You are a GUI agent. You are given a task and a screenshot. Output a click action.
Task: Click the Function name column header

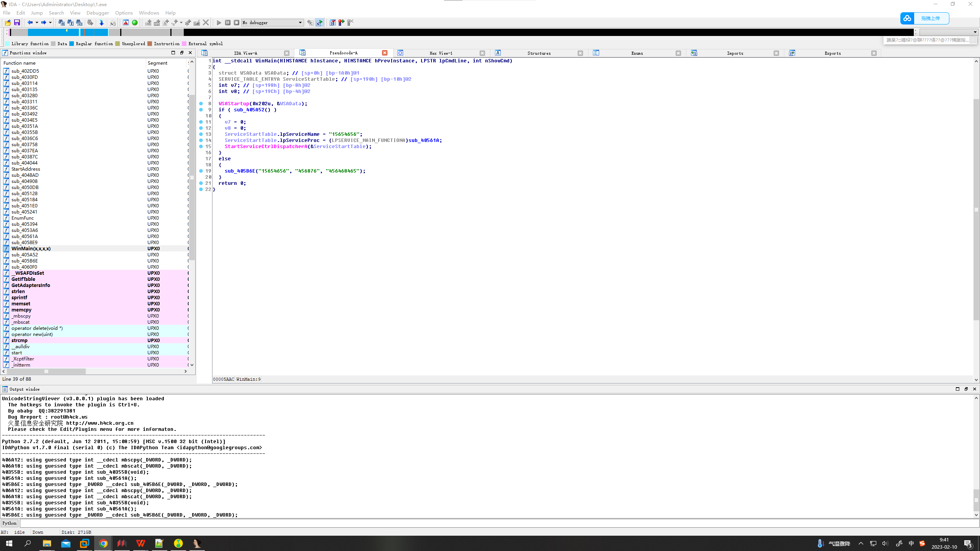[x=73, y=63]
